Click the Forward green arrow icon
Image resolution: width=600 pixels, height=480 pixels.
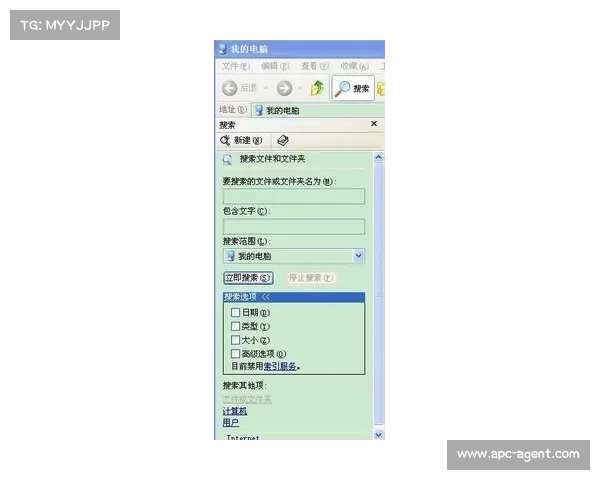click(x=284, y=88)
